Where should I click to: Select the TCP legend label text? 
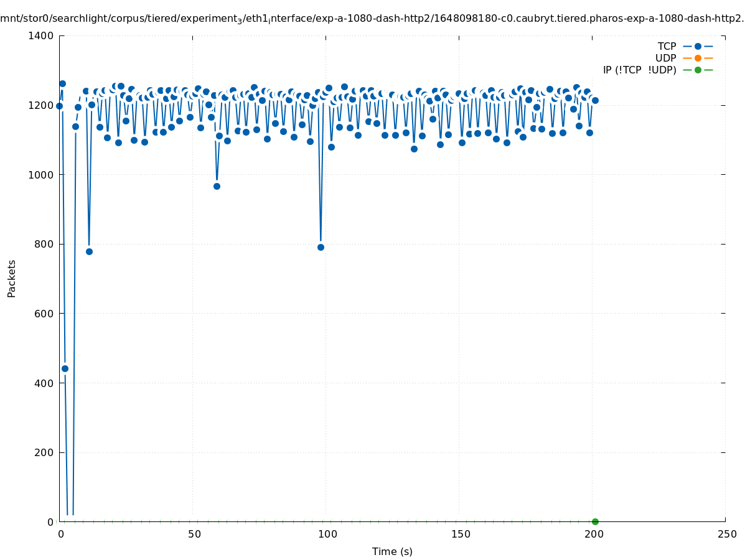(667, 46)
